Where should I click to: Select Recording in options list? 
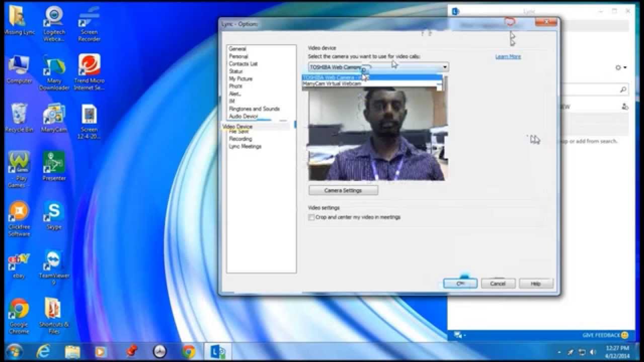tap(240, 139)
